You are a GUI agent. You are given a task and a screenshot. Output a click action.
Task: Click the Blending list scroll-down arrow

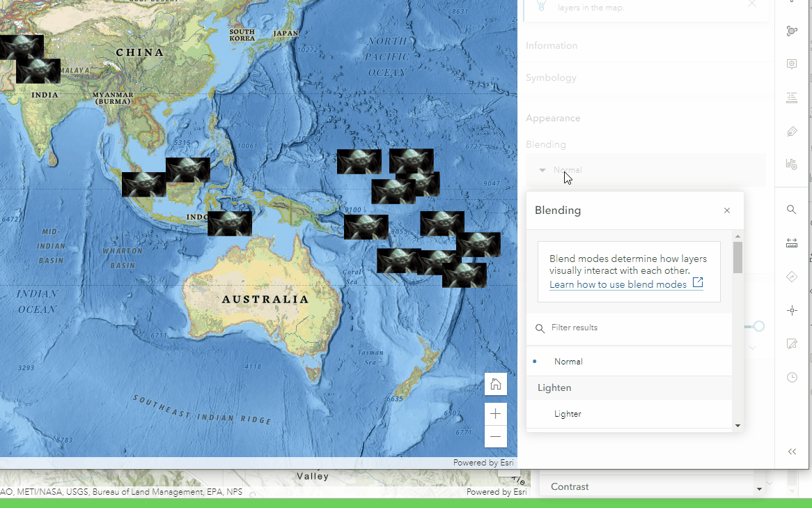click(738, 426)
